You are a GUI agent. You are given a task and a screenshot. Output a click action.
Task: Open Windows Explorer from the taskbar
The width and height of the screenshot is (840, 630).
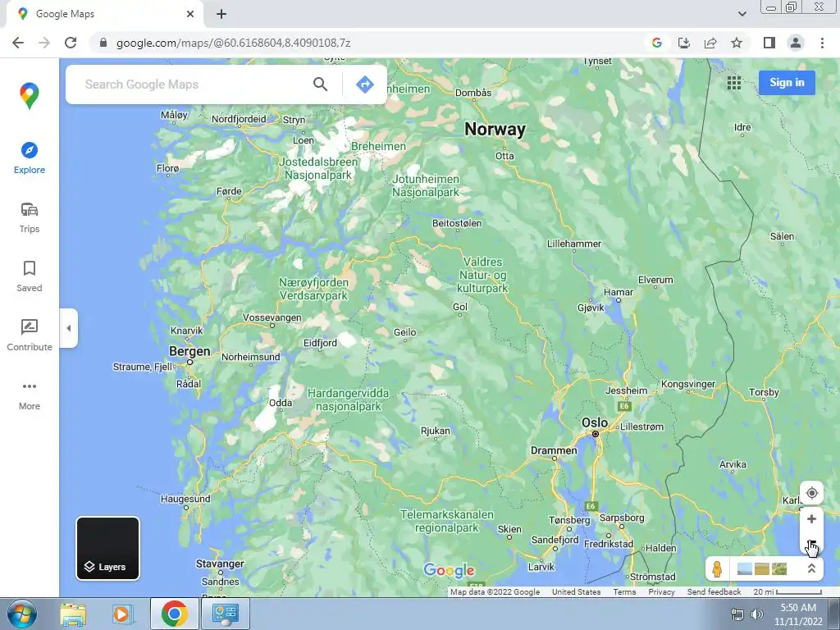click(73, 614)
